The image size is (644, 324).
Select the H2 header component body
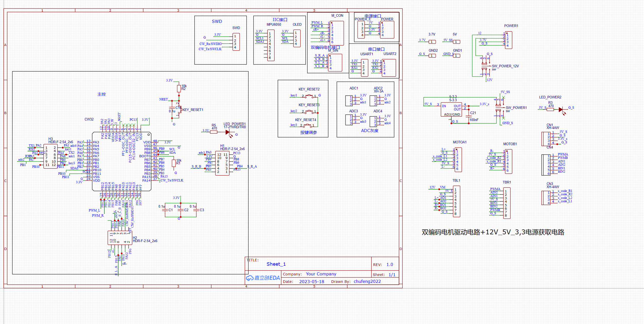coord(120,238)
